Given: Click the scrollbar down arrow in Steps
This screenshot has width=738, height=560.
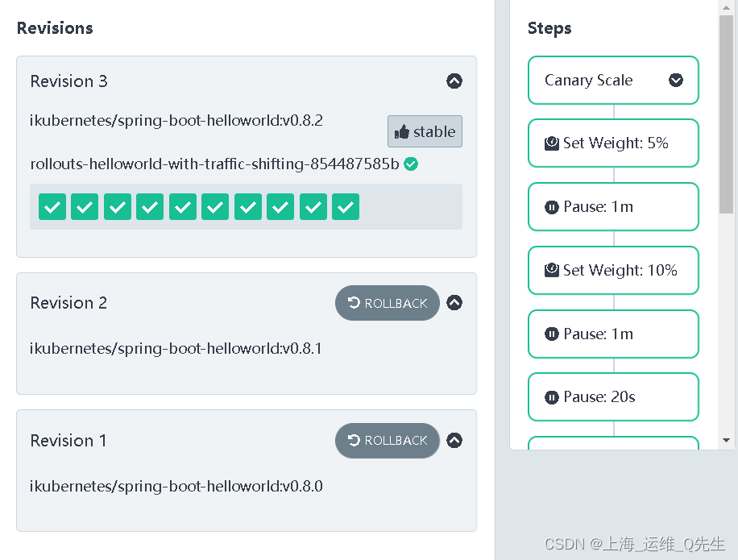Looking at the screenshot, I should coord(726,441).
